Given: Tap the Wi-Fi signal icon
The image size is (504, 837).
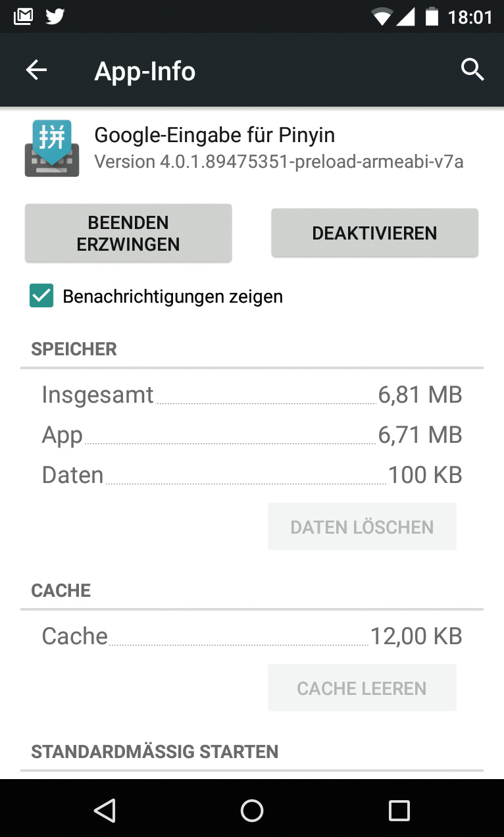Looking at the screenshot, I should pyautogui.click(x=382, y=16).
